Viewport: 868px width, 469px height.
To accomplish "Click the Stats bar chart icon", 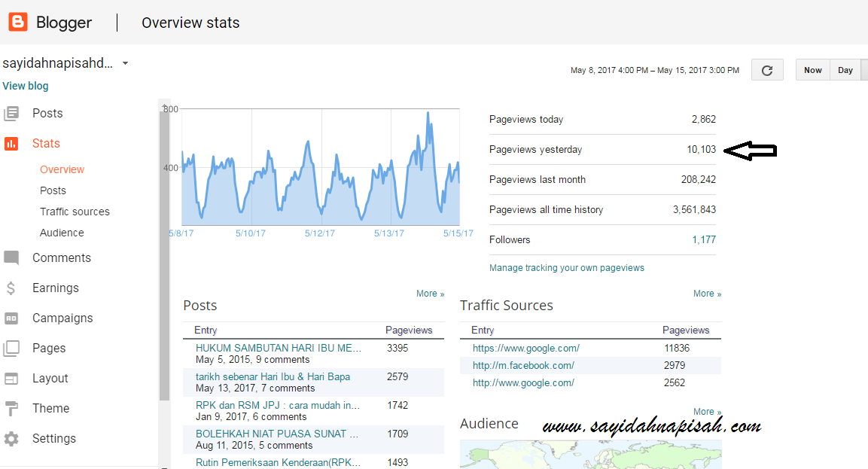I will (x=11, y=144).
